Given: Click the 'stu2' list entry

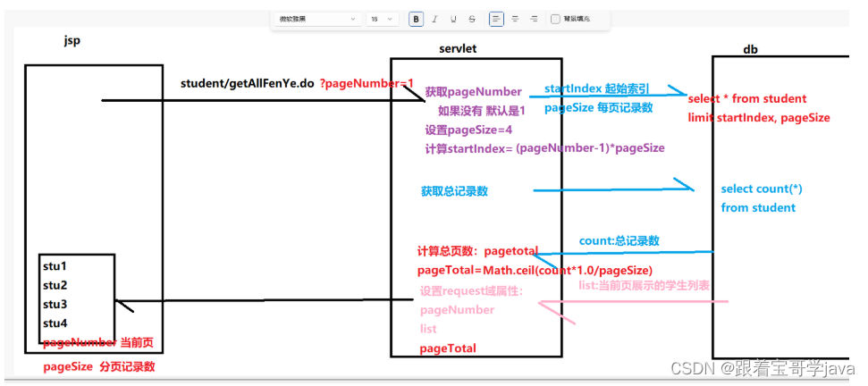Looking at the screenshot, I should [x=55, y=286].
